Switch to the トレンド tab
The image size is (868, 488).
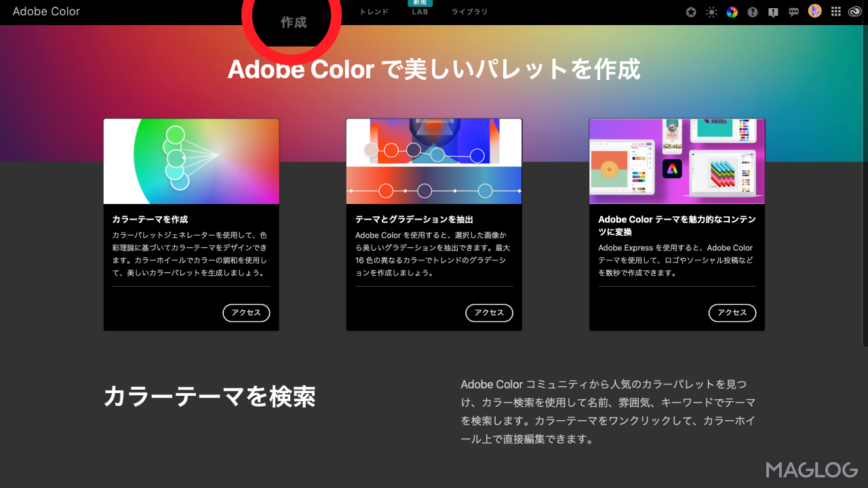[x=374, y=12]
